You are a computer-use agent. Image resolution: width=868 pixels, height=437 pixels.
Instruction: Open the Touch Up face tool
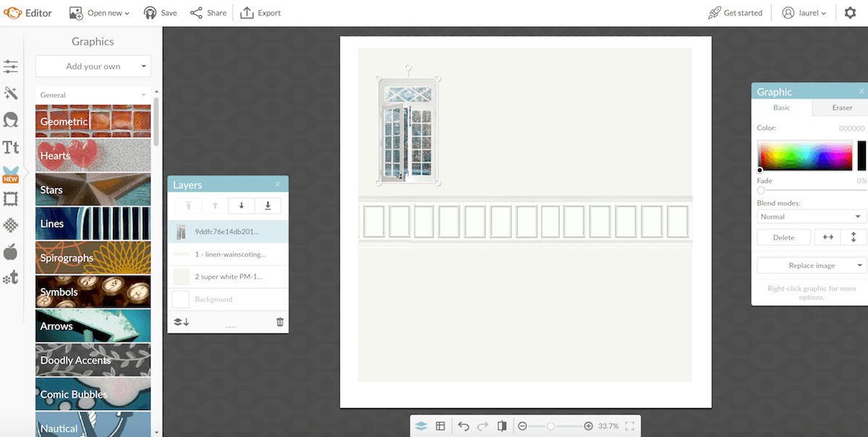11,119
